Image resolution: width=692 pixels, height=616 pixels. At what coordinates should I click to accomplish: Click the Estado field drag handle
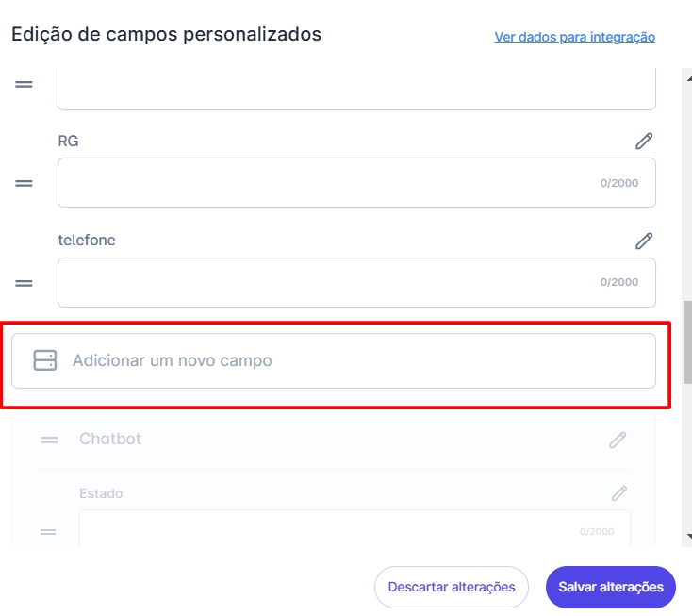49,532
